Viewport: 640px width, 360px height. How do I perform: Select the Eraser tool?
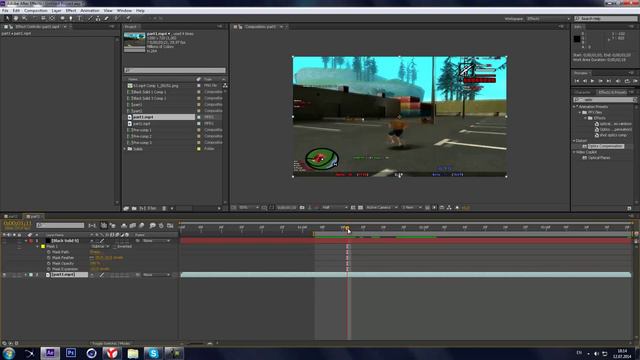click(107, 18)
